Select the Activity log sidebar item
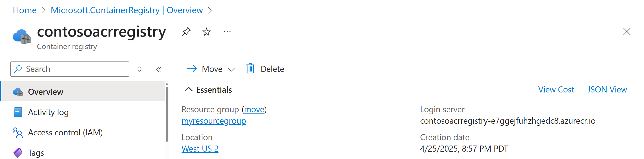 (48, 112)
